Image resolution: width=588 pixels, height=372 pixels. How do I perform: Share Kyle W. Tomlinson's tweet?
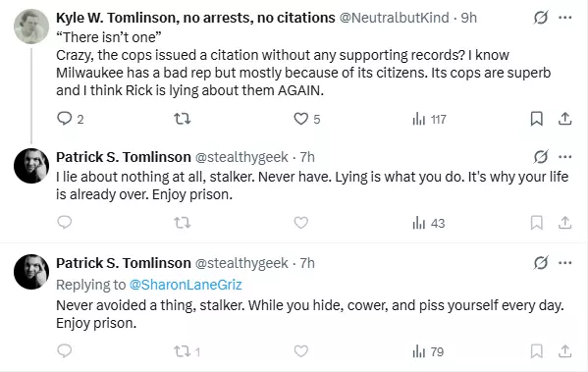tap(564, 119)
